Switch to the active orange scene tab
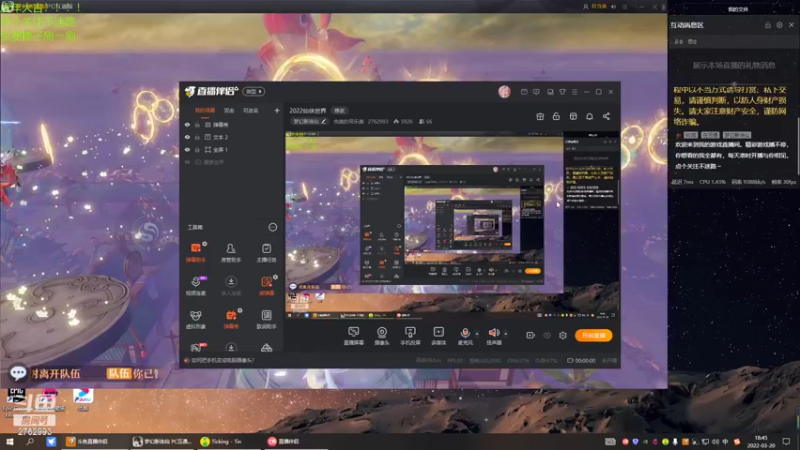This screenshot has width=800, height=450. [x=205, y=110]
